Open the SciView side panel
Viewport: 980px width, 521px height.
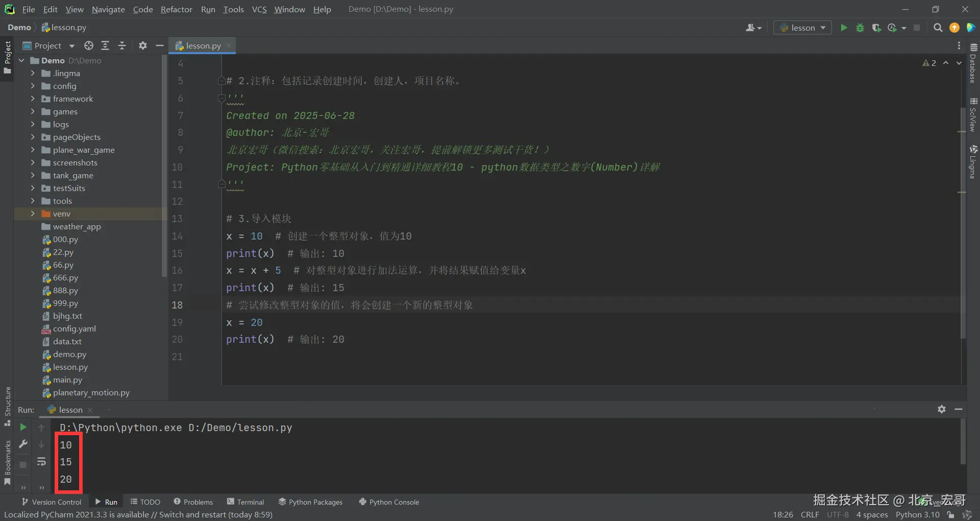coord(973,114)
